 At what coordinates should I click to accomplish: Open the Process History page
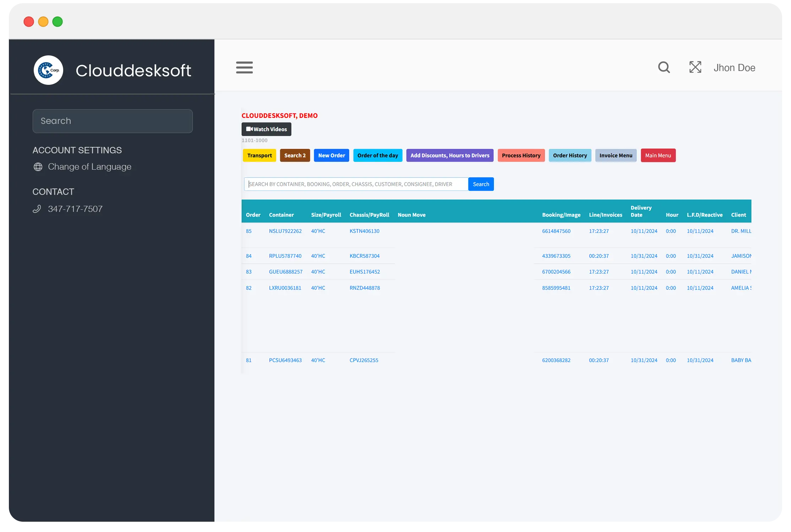521,155
